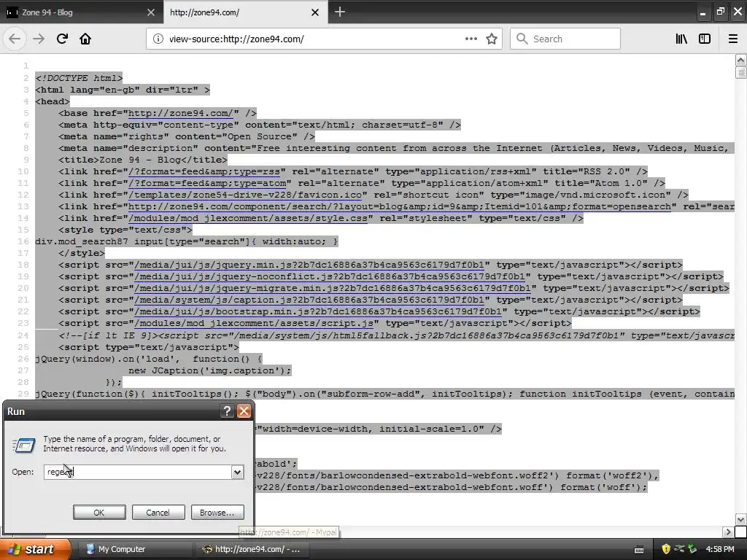
Task: Click the scrollbar down arrow
Action: (740, 519)
